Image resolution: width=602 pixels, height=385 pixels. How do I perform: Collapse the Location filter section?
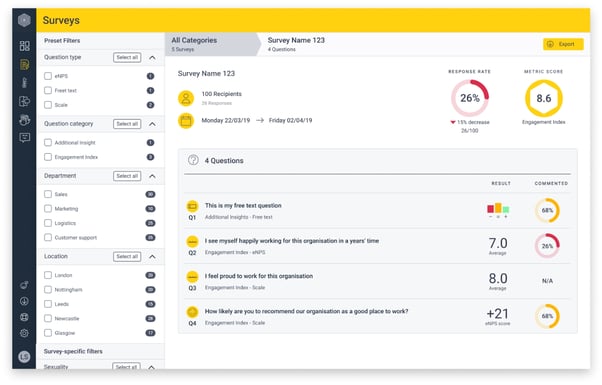pyautogui.click(x=152, y=256)
